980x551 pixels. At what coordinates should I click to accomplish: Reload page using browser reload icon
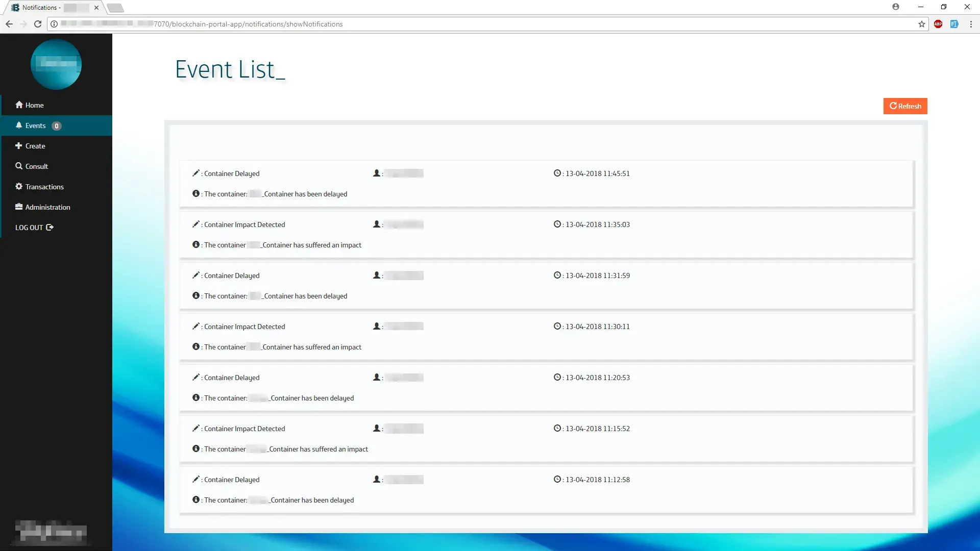tap(37, 24)
